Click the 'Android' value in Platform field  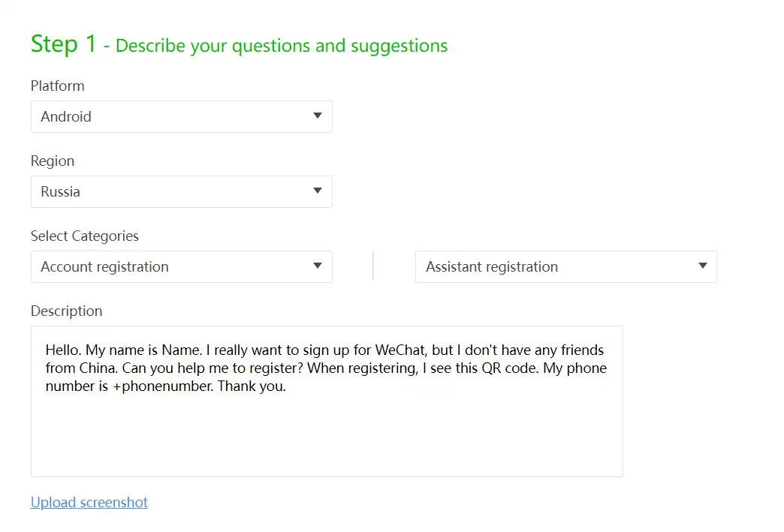pyautogui.click(x=66, y=117)
